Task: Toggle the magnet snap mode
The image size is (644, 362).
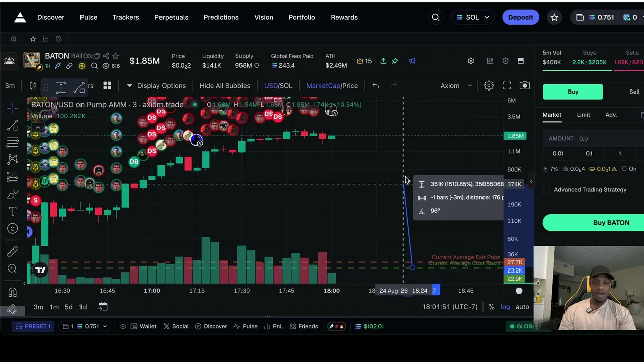Action: (13, 292)
